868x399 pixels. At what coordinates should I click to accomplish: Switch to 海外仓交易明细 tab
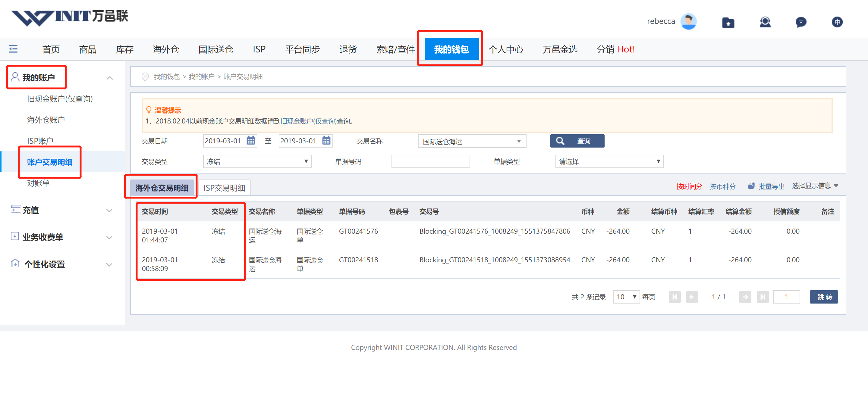click(162, 188)
